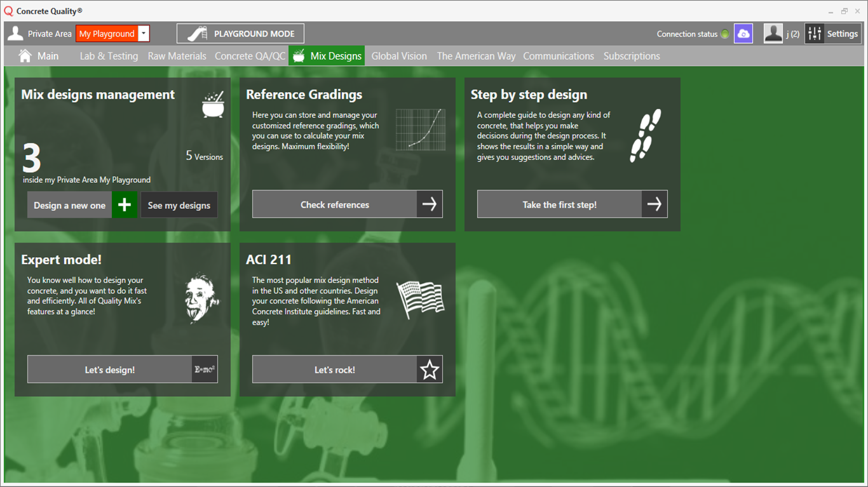The height and width of the screenshot is (487, 868).
Task: Click the Private Area person icon
Action: [x=15, y=34]
